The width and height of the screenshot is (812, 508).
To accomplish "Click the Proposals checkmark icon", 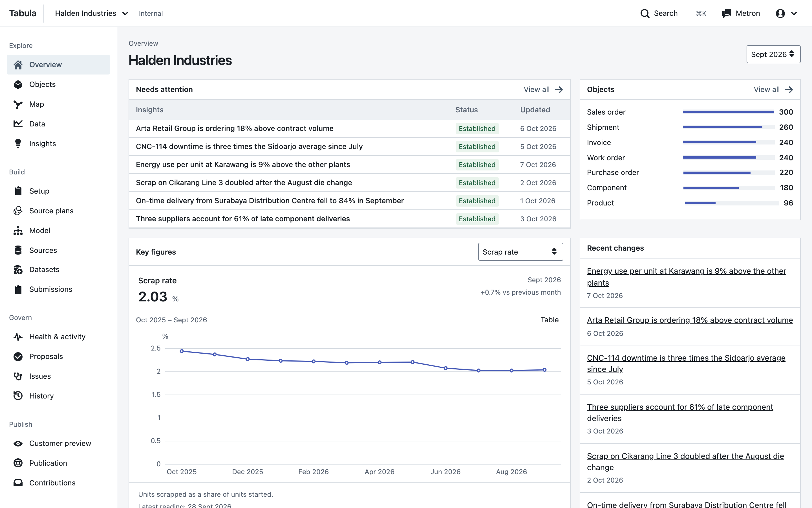I will [x=18, y=356].
